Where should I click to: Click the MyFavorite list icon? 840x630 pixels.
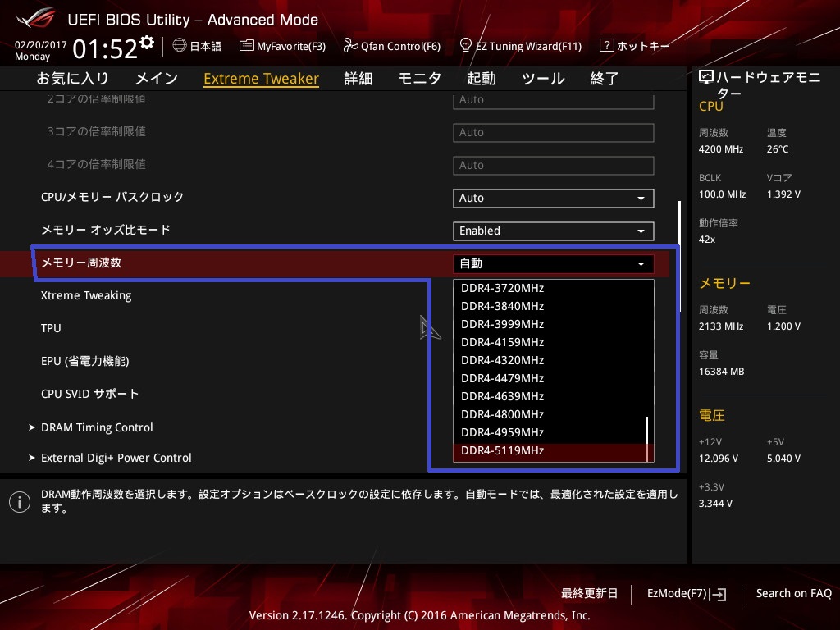tap(246, 46)
